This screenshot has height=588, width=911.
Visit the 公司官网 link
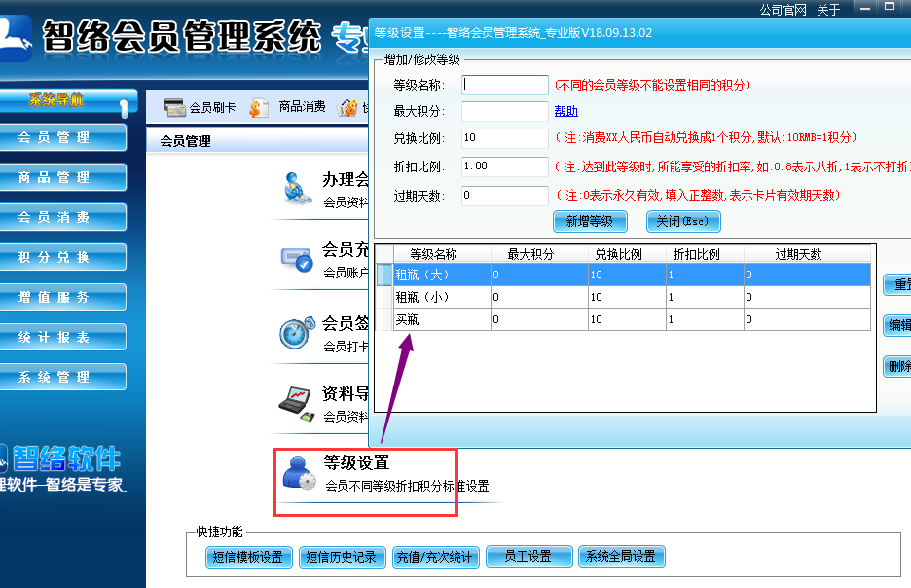(783, 10)
